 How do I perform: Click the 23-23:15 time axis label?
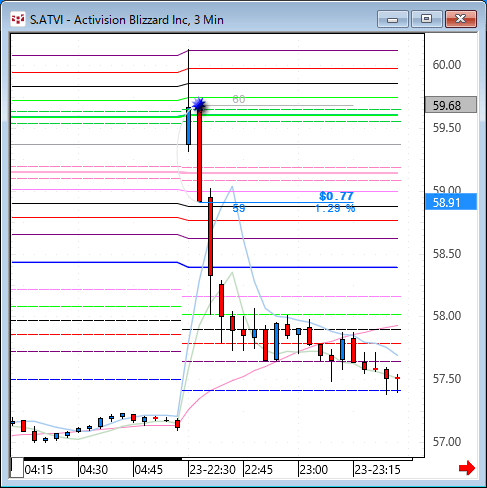tap(377, 470)
